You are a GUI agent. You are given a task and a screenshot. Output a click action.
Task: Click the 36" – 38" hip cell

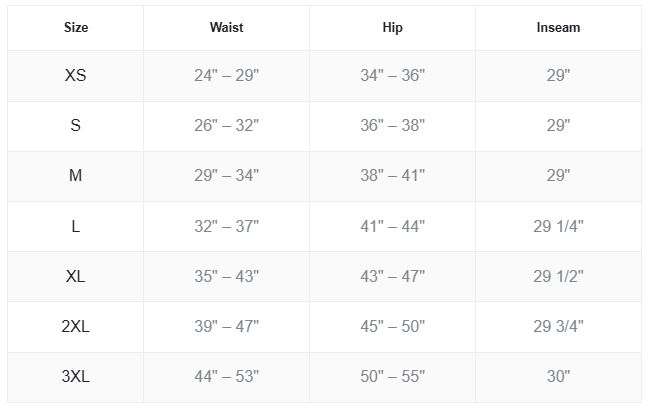[x=392, y=126]
